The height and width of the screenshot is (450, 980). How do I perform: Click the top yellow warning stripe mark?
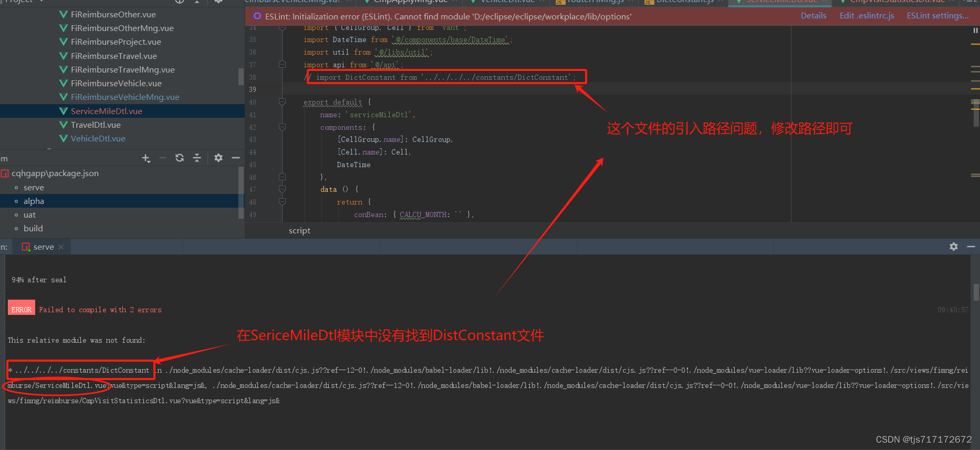975,44
